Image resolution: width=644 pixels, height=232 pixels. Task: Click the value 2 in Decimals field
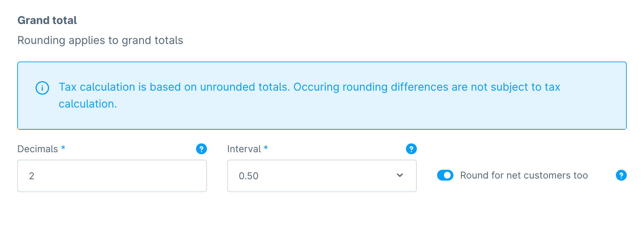click(x=31, y=176)
